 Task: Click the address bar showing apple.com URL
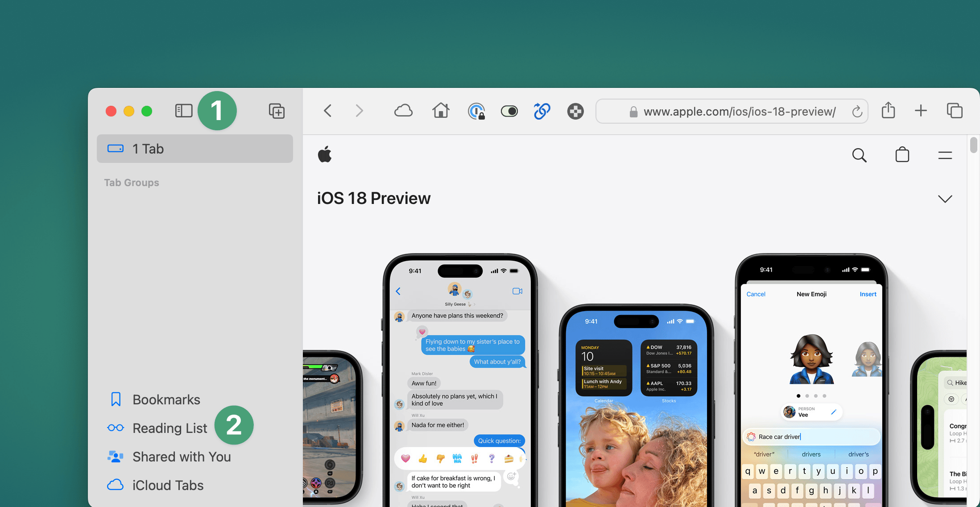pos(732,111)
